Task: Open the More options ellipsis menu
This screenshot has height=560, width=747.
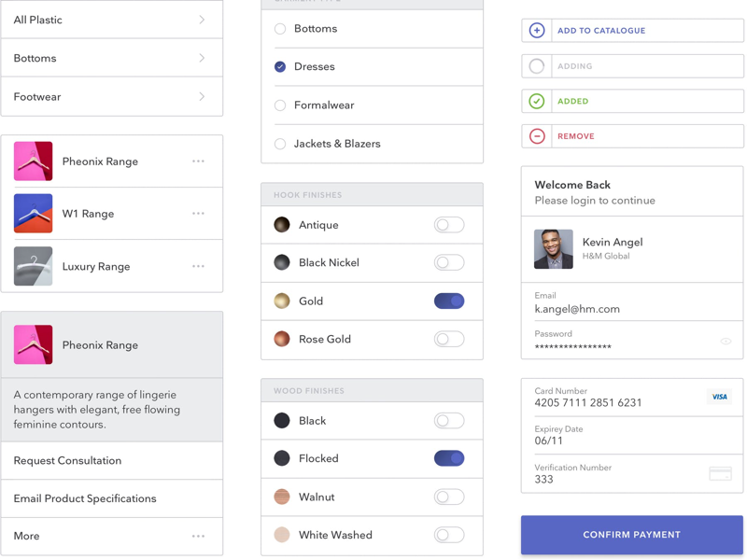Action: coord(198,535)
